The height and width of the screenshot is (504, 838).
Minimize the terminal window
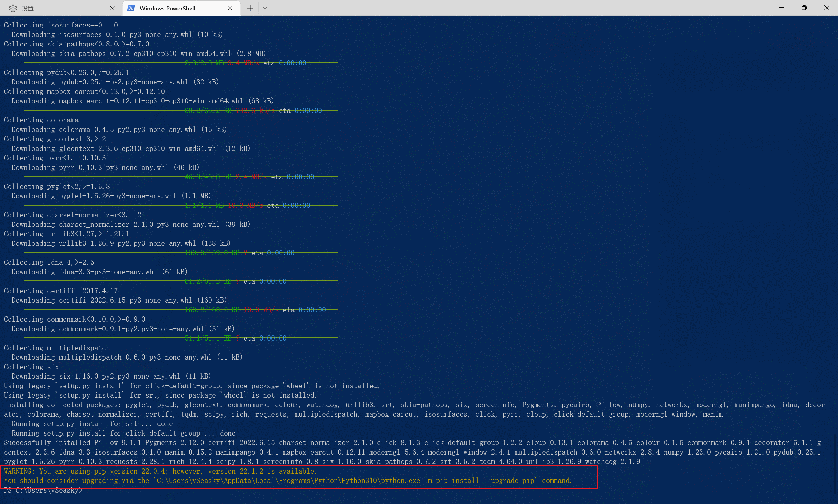[781, 8]
